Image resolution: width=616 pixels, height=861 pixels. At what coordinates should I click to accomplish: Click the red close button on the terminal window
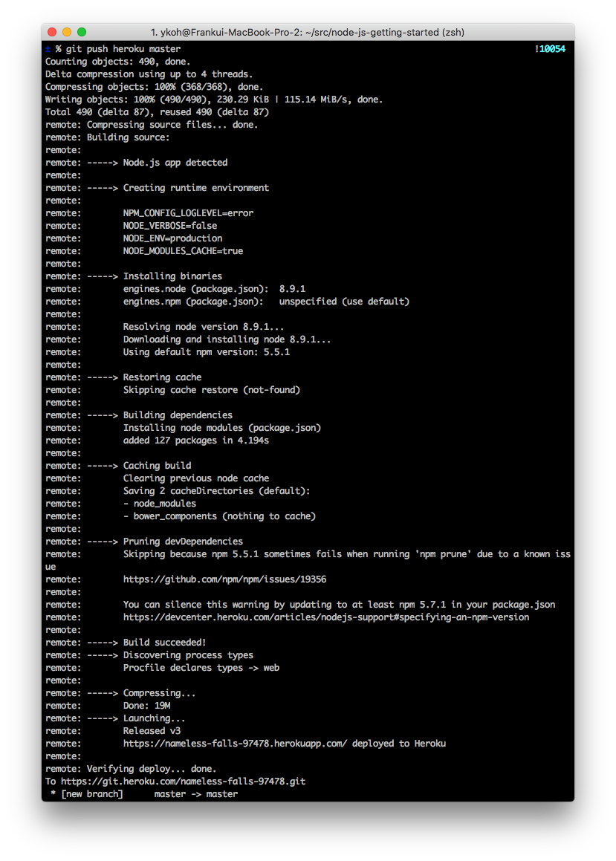51,32
